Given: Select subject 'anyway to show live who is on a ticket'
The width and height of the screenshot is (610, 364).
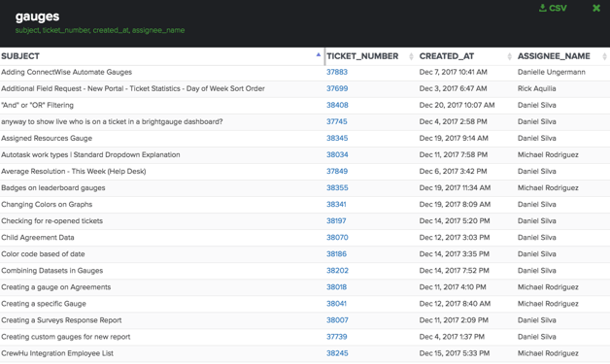Looking at the screenshot, I should coord(112,121).
